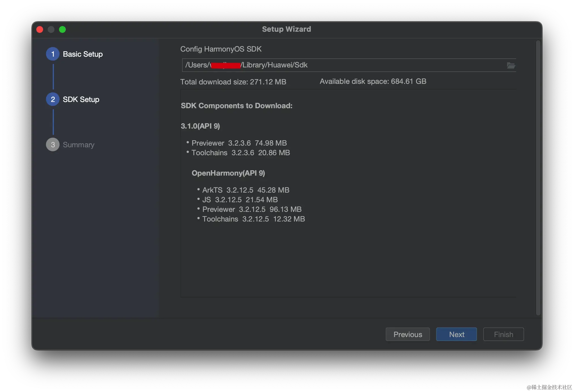Click 'Toolchains 3.2.3.6 20.86 MB' entry
Viewport: 574px width, 392px height.
tap(241, 153)
